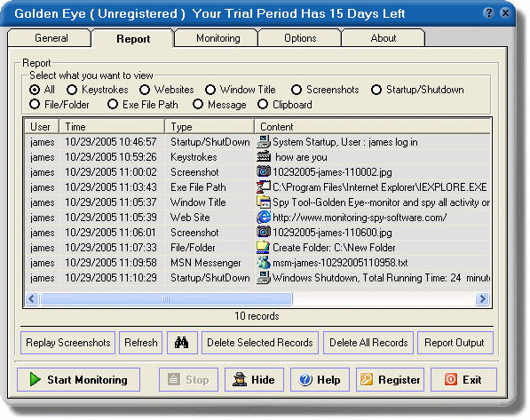Click the Refresh button

click(140, 343)
